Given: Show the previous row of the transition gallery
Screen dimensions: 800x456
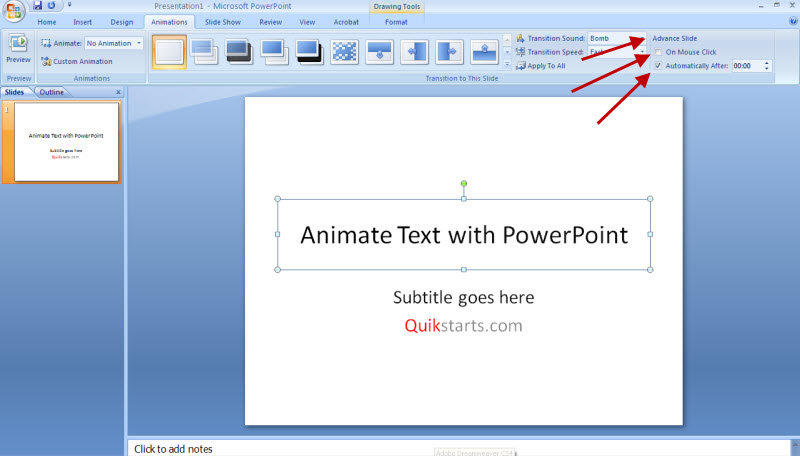Looking at the screenshot, I should [x=507, y=39].
